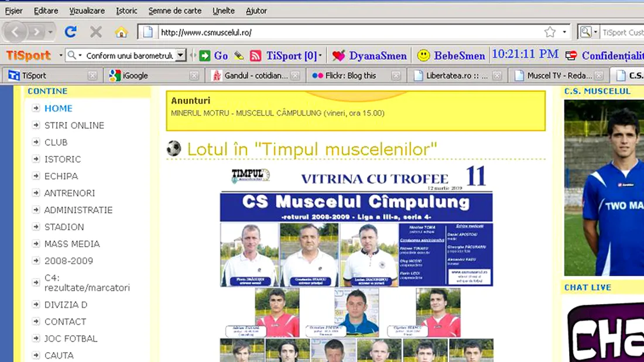Screen dimensions: 644x362
Task: Click the arrow icon beside 2008-2009
Action: tap(36, 260)
